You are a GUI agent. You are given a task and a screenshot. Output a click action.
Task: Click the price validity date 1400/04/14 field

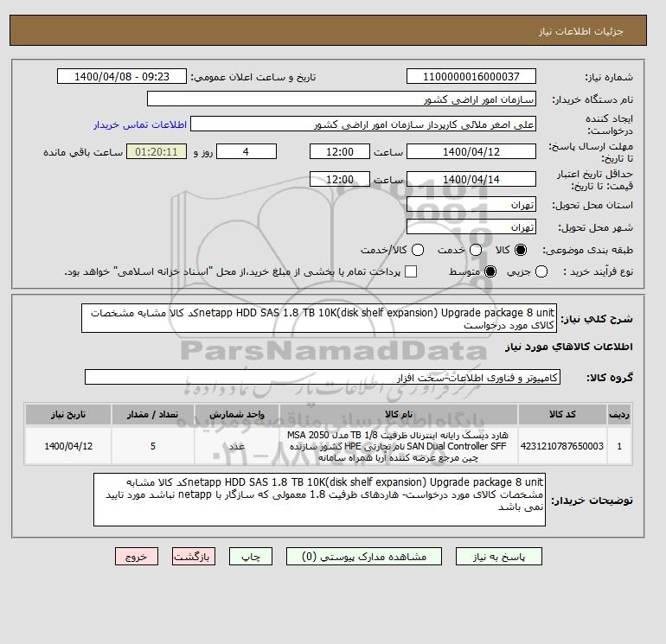pos(471,179)
